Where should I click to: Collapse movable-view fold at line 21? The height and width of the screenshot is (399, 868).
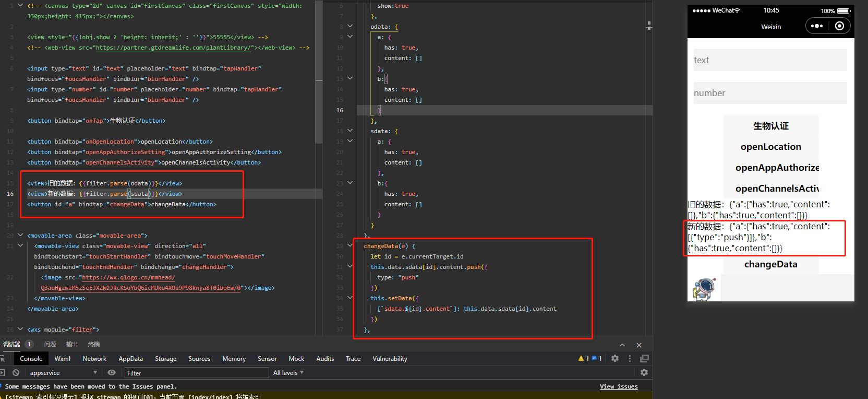click(20, 245)
